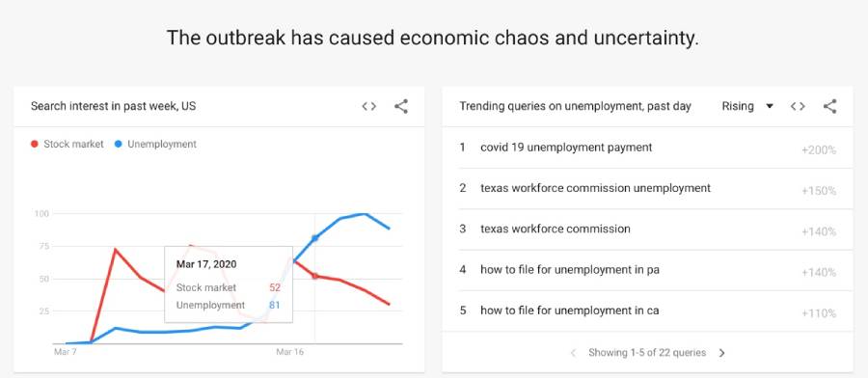Click the first Stock market spike near Mar 8
The width and height of the screenshot is (868, 378).
[x=115, y=250]
